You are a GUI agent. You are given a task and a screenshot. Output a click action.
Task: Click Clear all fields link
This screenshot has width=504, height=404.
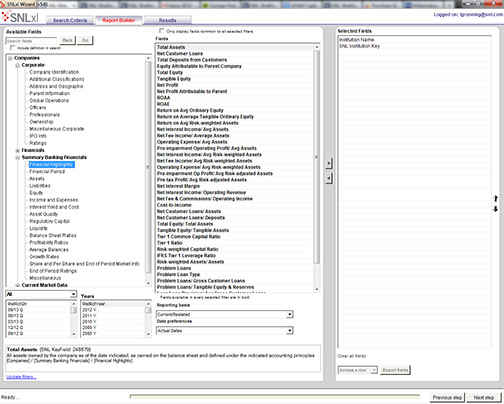point(352,356)
